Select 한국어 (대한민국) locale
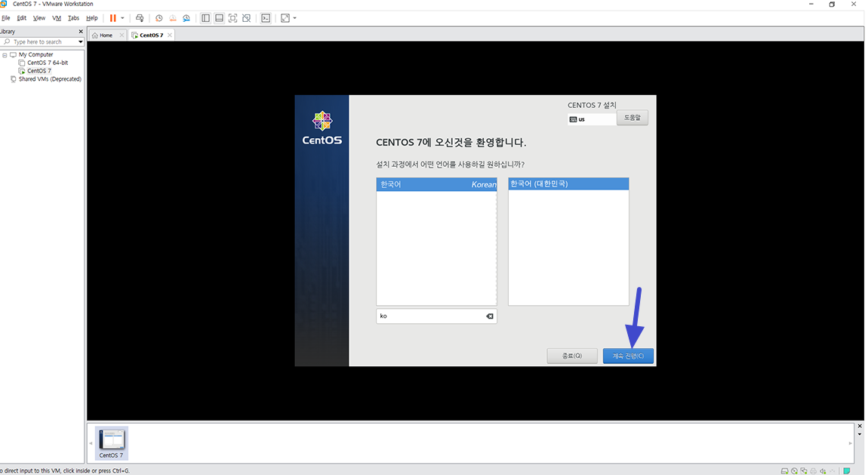 568,184
